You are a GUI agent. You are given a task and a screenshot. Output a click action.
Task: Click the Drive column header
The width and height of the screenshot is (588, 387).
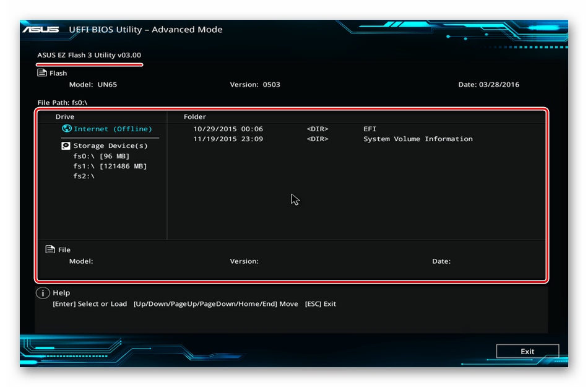[65, 116]
